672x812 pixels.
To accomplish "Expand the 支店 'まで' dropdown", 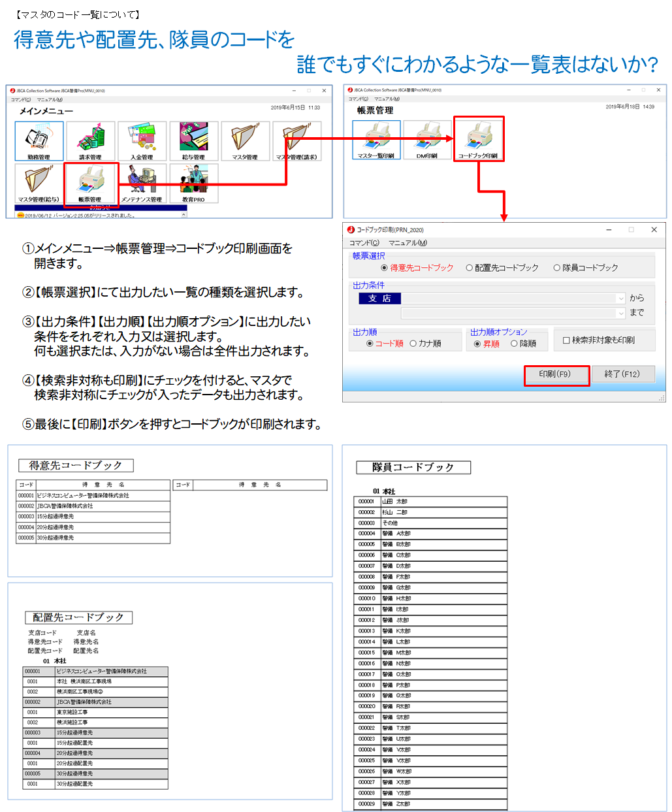I will click(x=620, y=314).
